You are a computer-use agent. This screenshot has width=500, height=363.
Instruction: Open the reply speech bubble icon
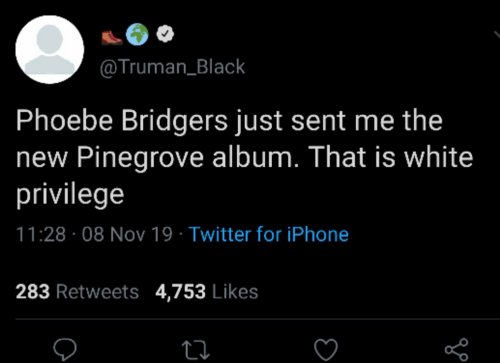click(x=66, y=350)
